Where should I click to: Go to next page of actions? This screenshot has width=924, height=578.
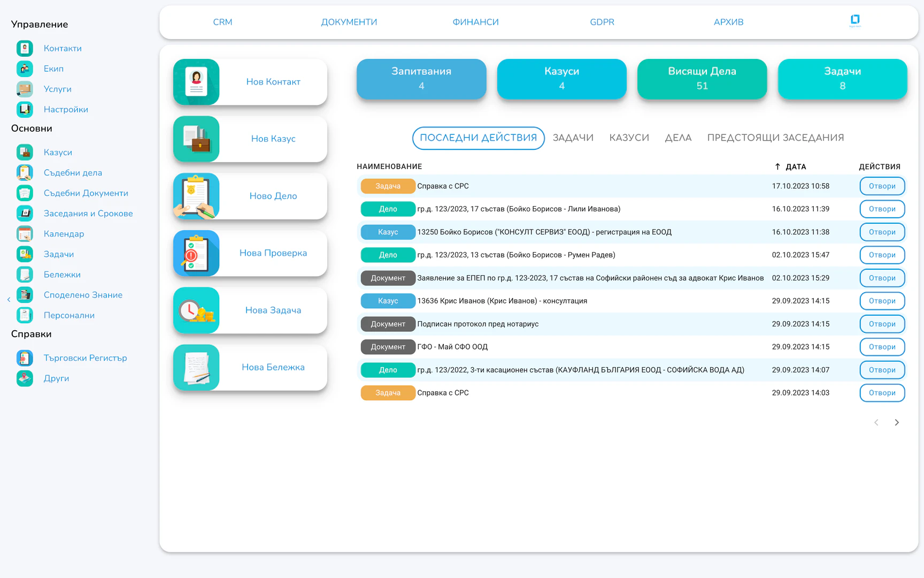(897, 422)
